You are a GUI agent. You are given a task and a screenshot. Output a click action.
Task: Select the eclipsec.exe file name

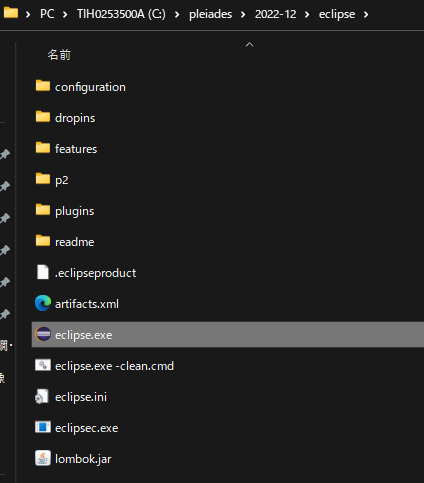click(87, 428)
